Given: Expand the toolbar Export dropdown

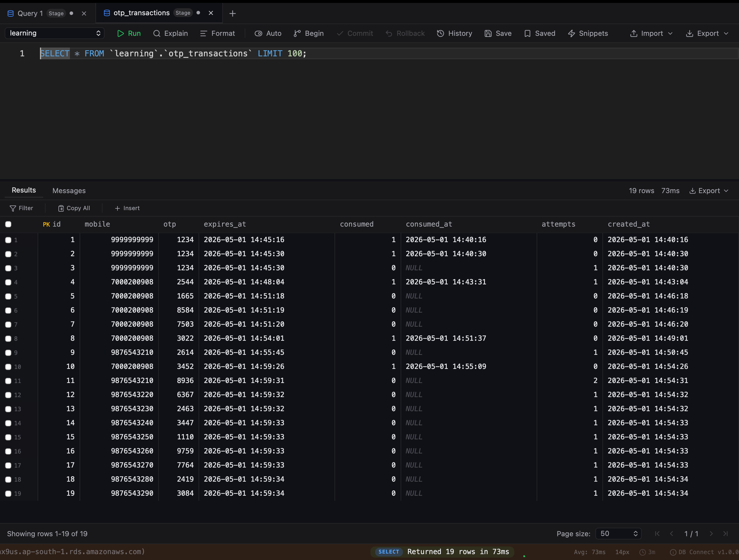Looking at the screenshot, I should (x=707, y=33).
